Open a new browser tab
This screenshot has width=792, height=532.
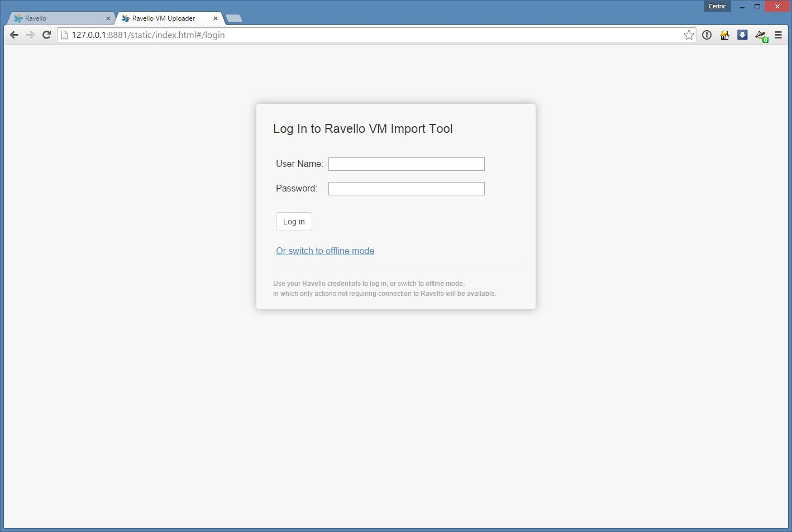point(234,18)
